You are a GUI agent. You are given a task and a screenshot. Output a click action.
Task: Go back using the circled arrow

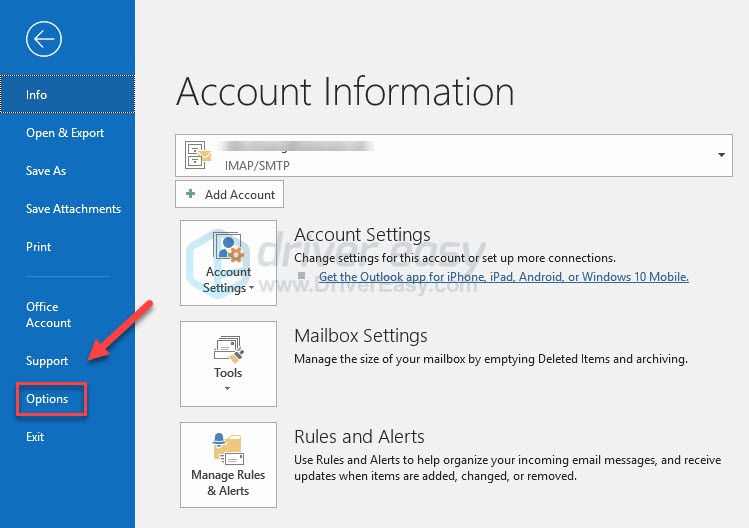click(44, 39)
